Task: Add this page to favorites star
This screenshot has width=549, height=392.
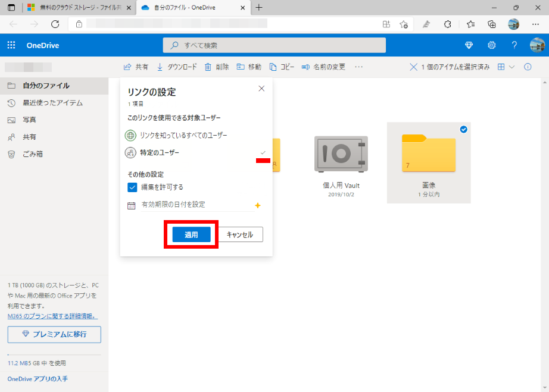Action: point(404,24)
